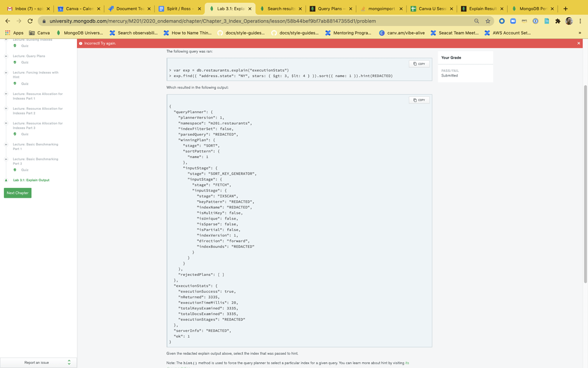Open the canv.am/vibe-alive bookmark
Screen dimensions: 588x368
click(x=401, y=33)
